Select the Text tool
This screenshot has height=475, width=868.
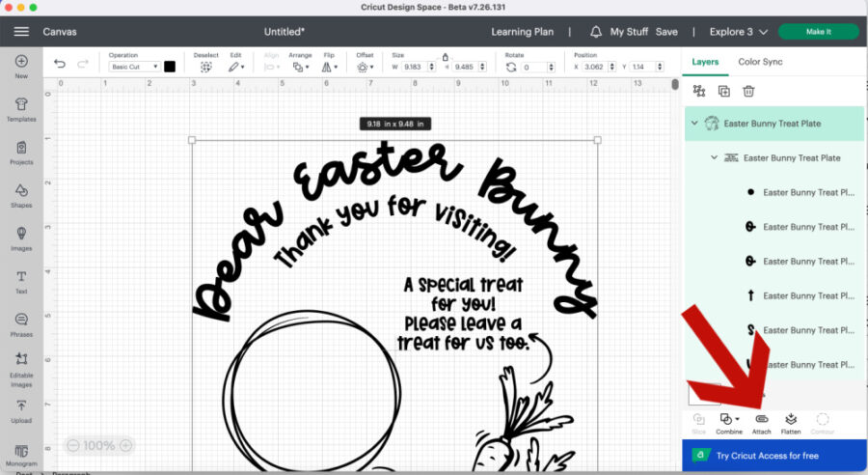coord(21,281)
